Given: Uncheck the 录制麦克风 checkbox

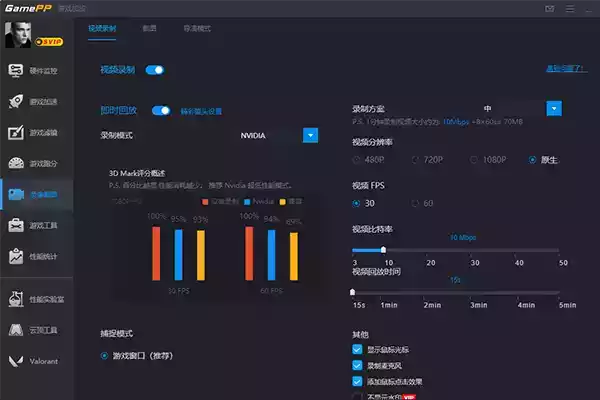Looking at the screenshot, I should tap(357, 366).
